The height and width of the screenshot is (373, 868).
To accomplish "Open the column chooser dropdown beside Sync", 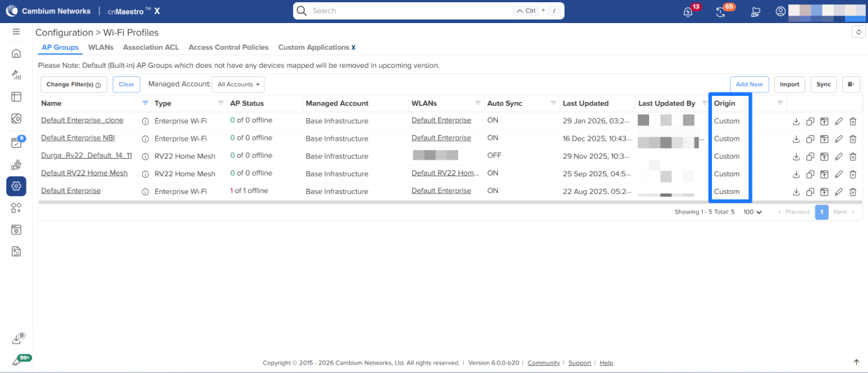I will tap(851, 85).
